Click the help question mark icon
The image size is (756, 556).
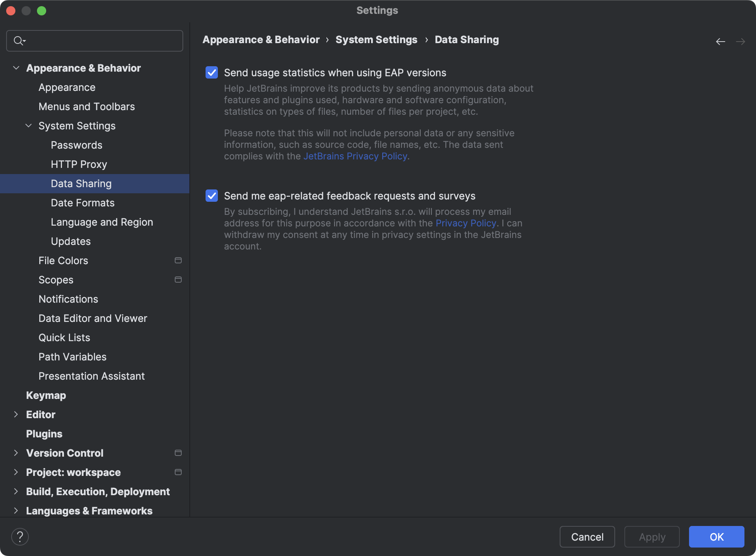point(20,536)
